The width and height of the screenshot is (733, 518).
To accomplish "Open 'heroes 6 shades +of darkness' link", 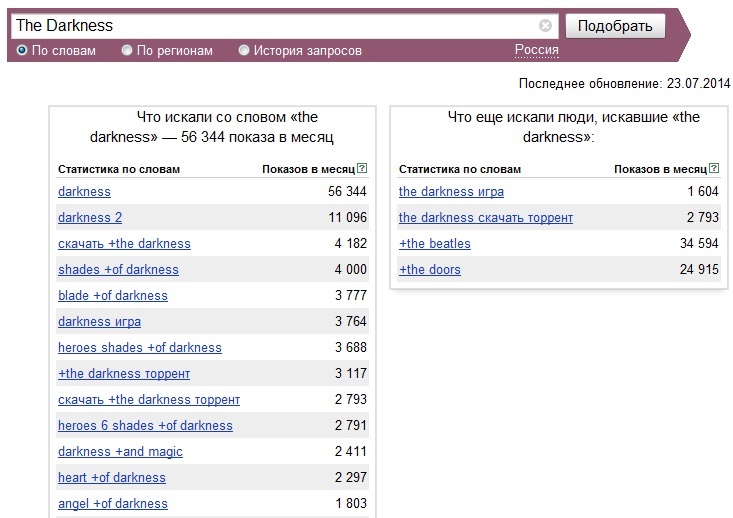I will [x=145, y=425].
